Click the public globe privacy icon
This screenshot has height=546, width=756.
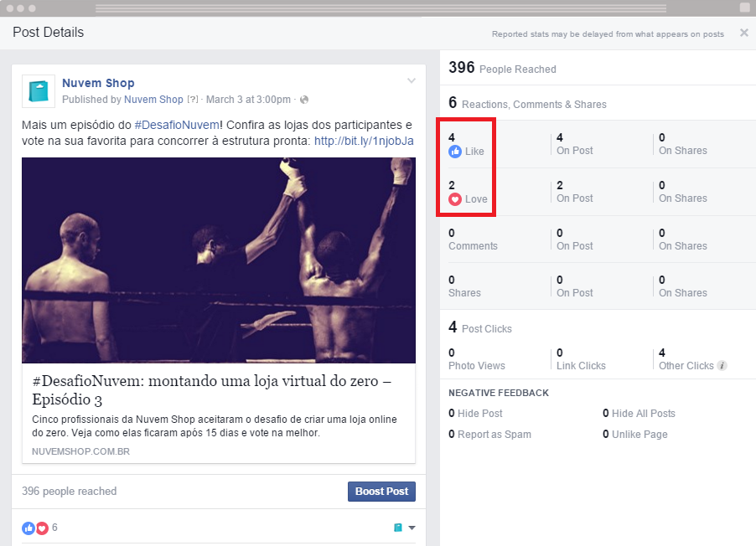click(x=304, y=100)
